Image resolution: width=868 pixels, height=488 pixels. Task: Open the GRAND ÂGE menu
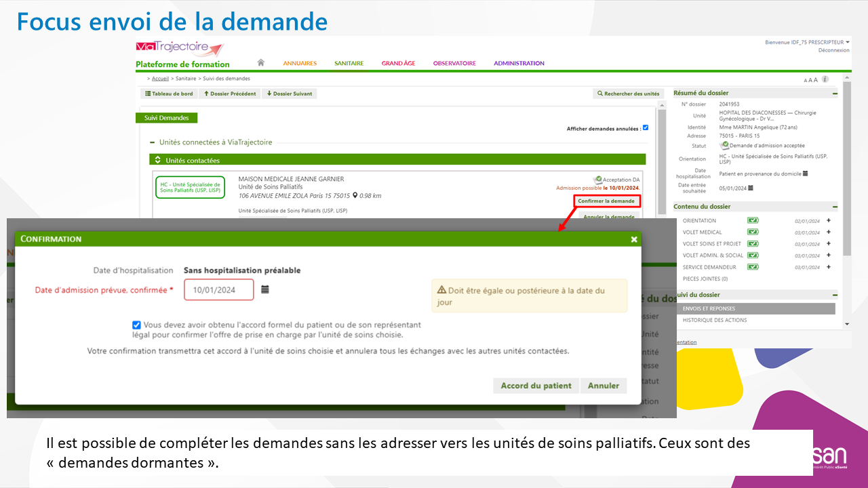click(x=398, y=63)
